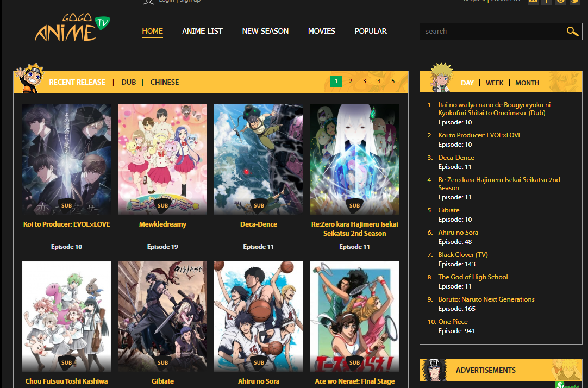Go to page 4 of recent releases
This screenshot has width=588, height=388.
(x=379, y=81)
